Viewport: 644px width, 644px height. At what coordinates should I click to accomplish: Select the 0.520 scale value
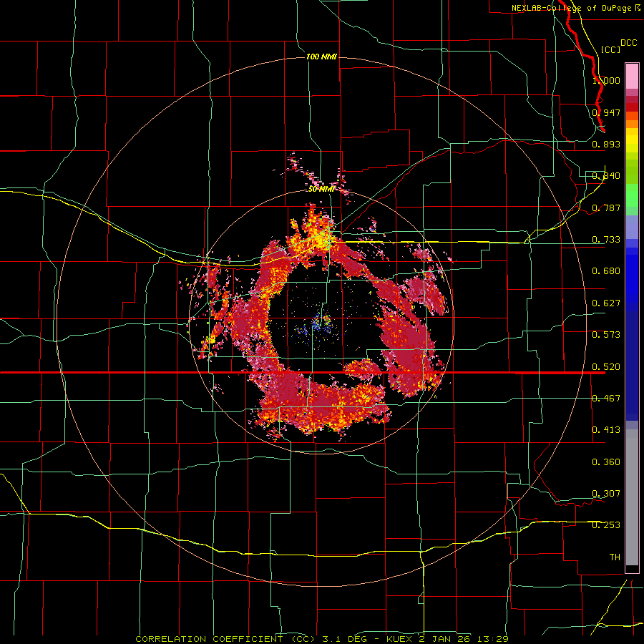(606, 367)
